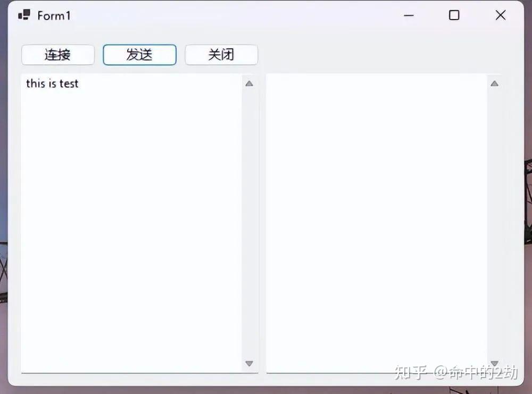Screen dimensions: 532x394
Task: Click up arrow of left textbox scrollbar
Action: (x=249, y=83)
